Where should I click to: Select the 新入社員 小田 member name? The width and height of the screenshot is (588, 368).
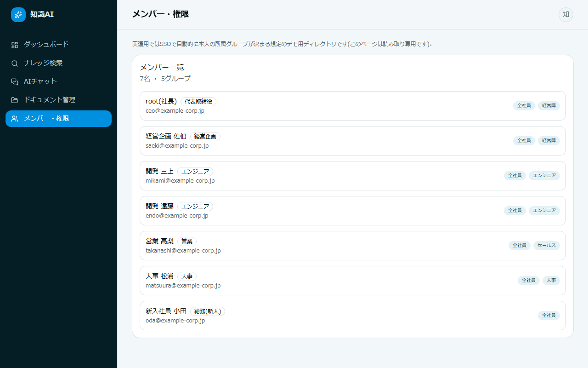(166, 311)
